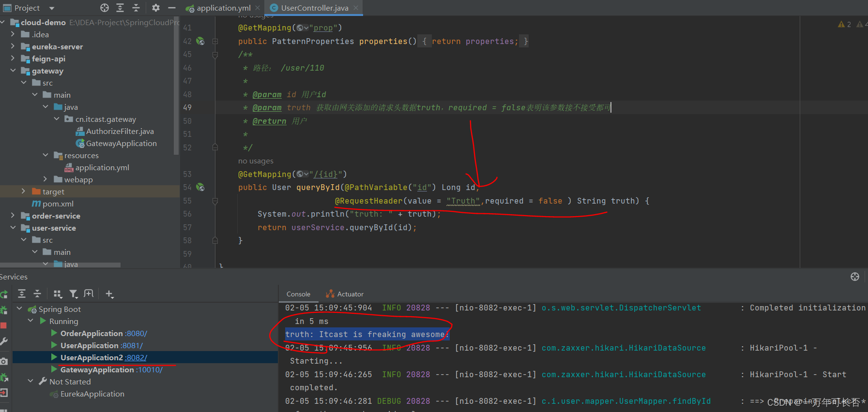
Task: Open UserApplication2 :8082/ link
Action: point(136,358)
